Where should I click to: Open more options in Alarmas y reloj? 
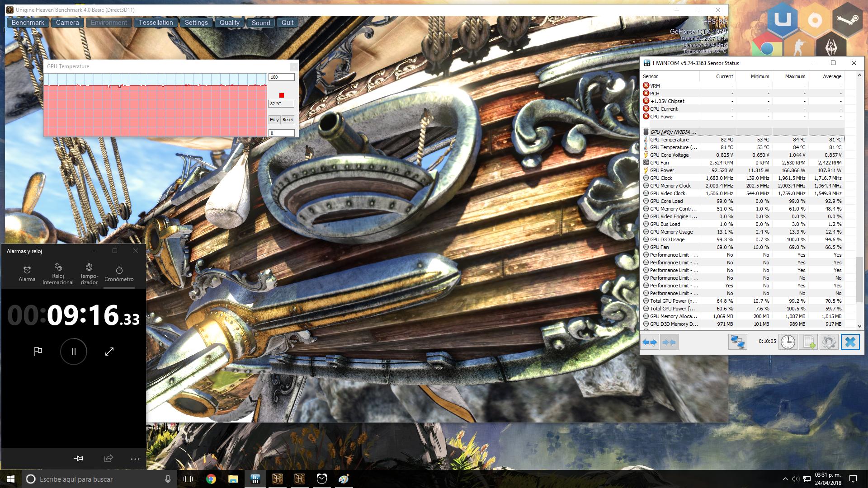pyautogui.click(x=135, y=459)
